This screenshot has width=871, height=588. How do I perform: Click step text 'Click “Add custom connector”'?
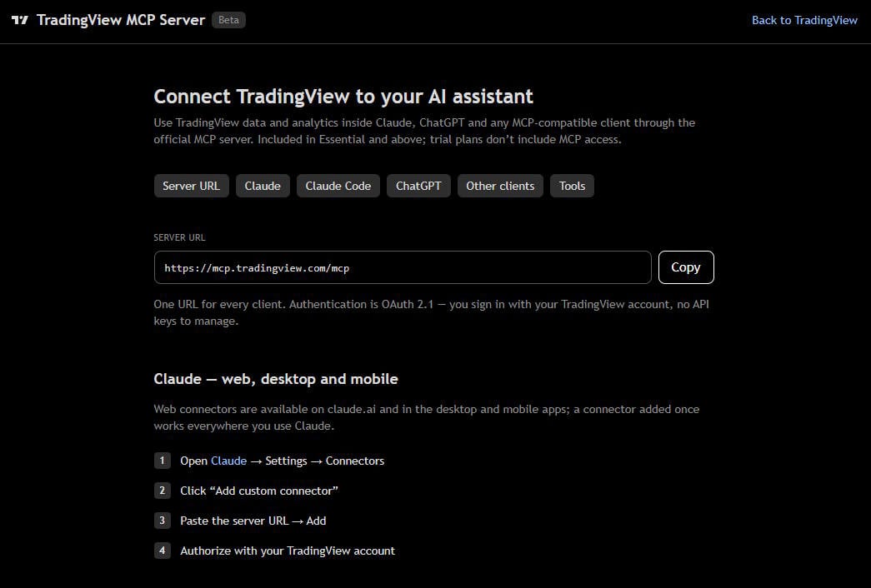(259, 491)
